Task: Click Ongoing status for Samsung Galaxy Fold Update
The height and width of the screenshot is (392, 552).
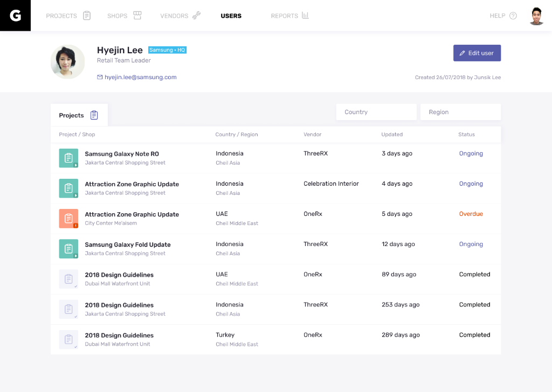Action: point(471,244)
